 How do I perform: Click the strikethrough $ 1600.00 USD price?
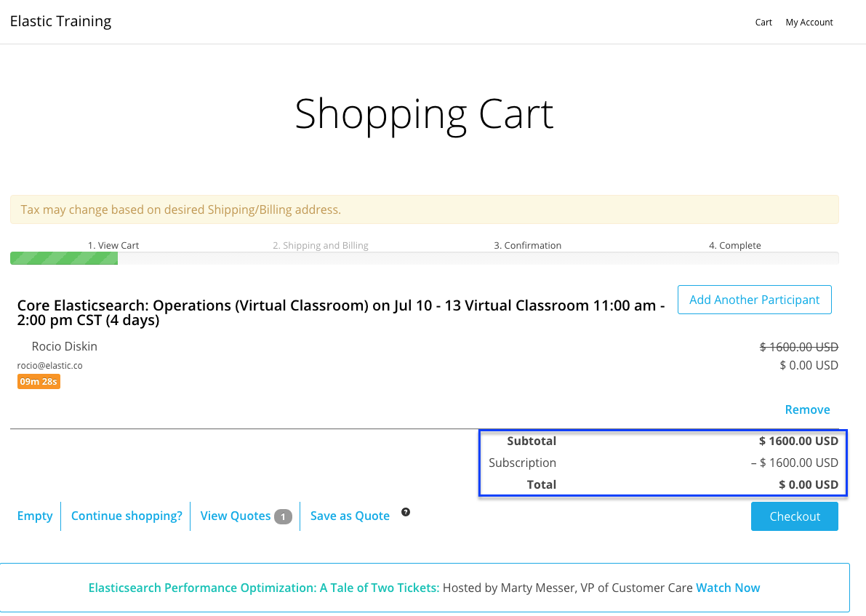coord(798,347)
